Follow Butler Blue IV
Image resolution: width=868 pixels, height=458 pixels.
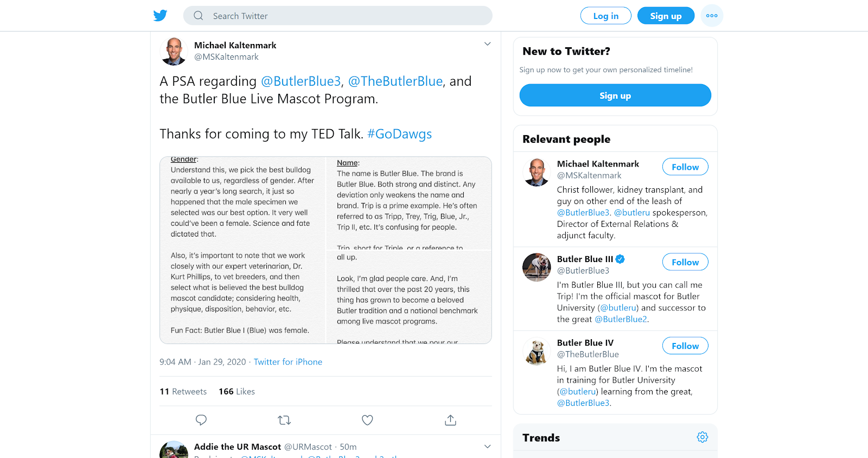pos(685,346)
